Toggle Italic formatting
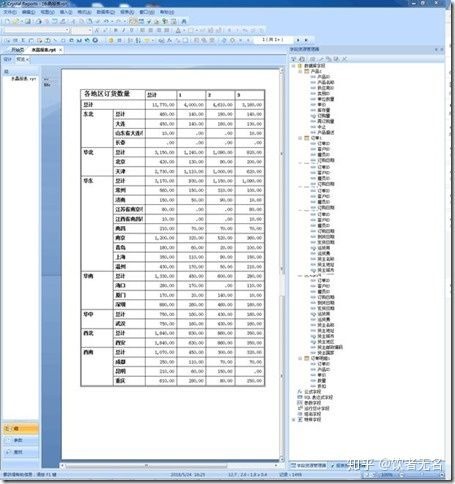 pos(124,30)
